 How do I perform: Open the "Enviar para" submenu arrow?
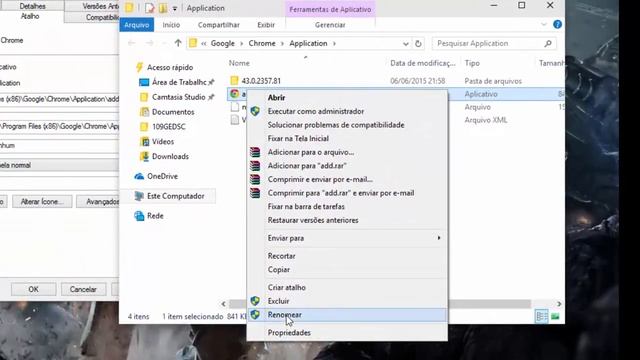(x=439, y=238)
